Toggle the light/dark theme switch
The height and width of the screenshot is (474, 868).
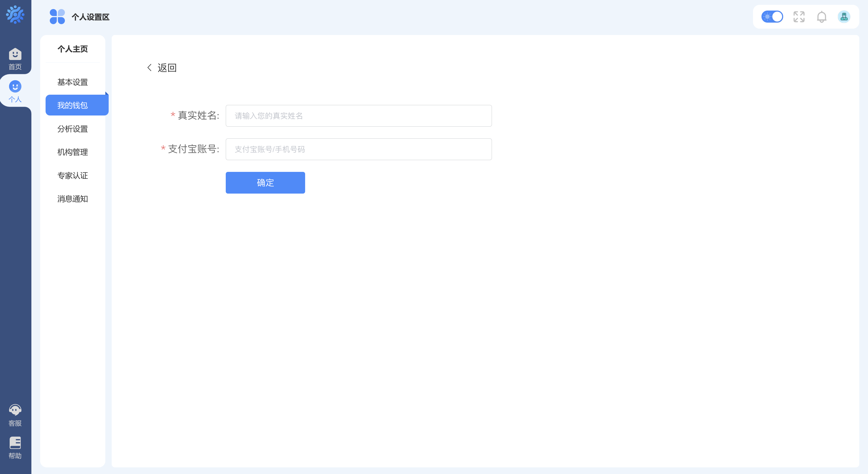coord(772,17)
